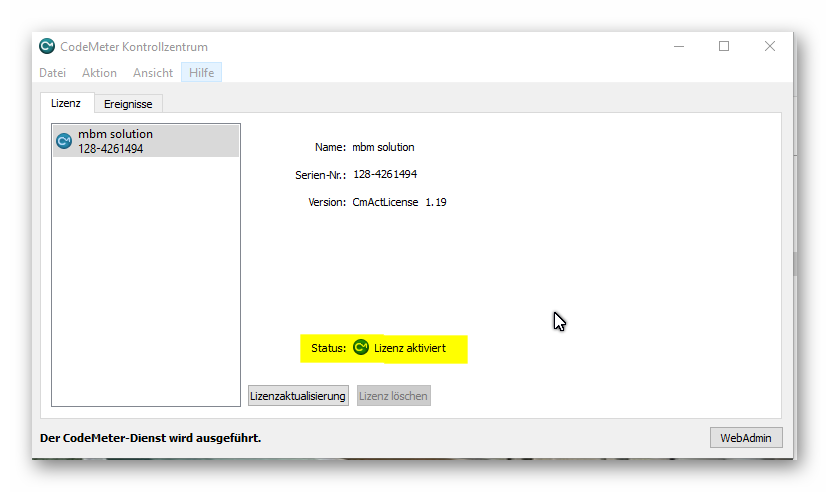Click the Lizenz löschen button
Image resolution: width=829 pixels, height=492 pixels.
click(393, 396)
